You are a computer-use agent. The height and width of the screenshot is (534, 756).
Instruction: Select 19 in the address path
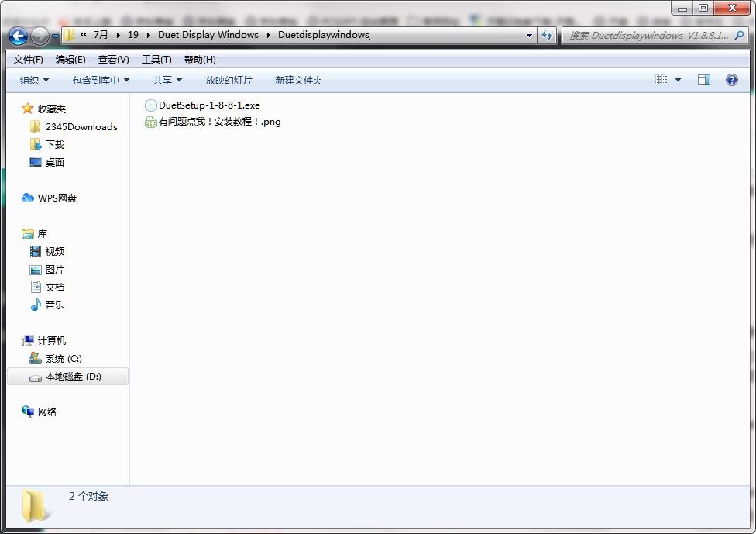(x=133, y=35)
